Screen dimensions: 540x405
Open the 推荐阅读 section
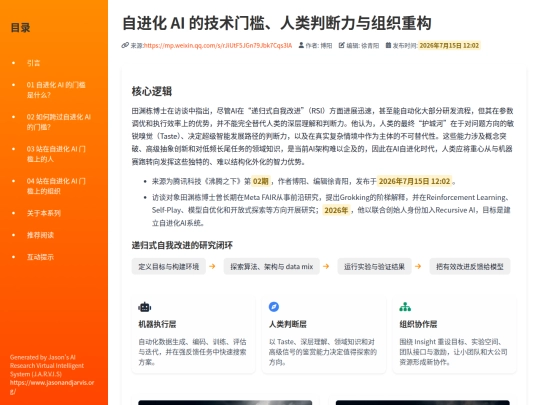coord(40,235)
